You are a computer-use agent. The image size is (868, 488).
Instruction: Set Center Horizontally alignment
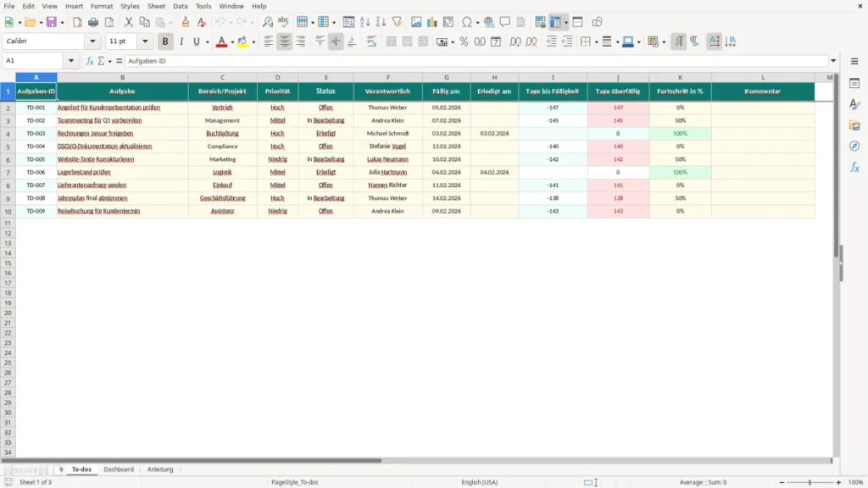tap(285, 42)
